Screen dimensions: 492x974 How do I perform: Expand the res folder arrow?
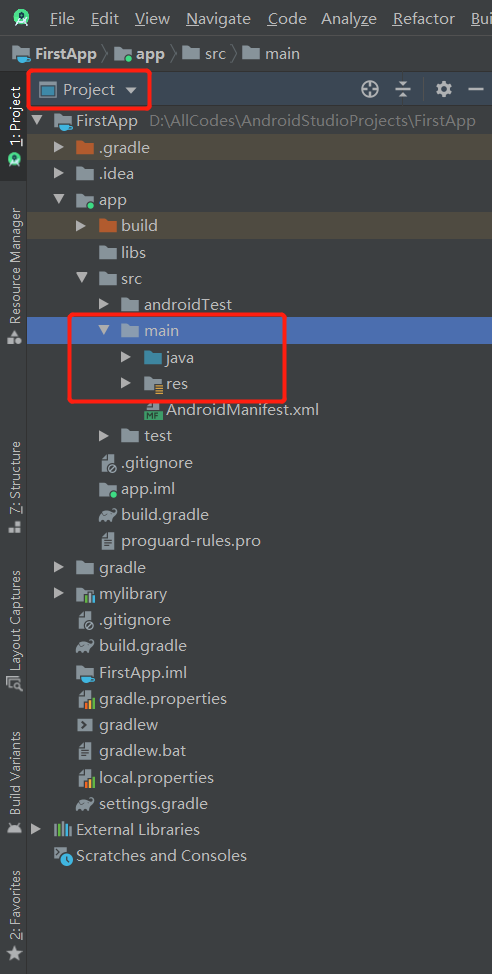pyautogui.click(x=126, y=383)
